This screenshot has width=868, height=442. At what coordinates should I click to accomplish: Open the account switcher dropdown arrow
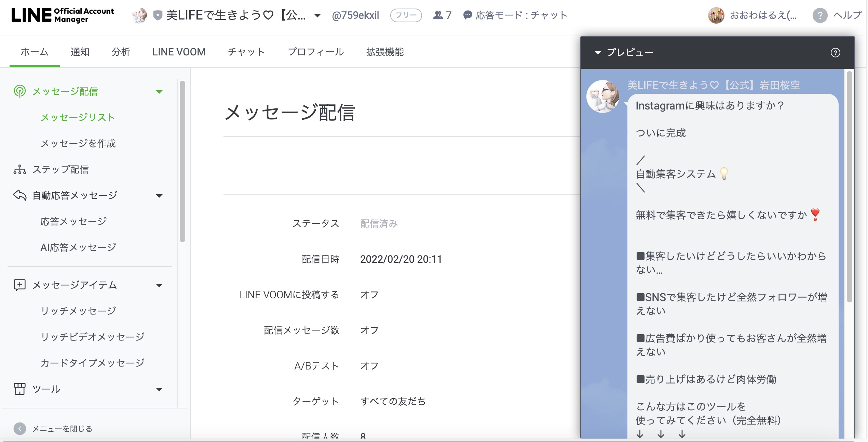coord(317,15)
